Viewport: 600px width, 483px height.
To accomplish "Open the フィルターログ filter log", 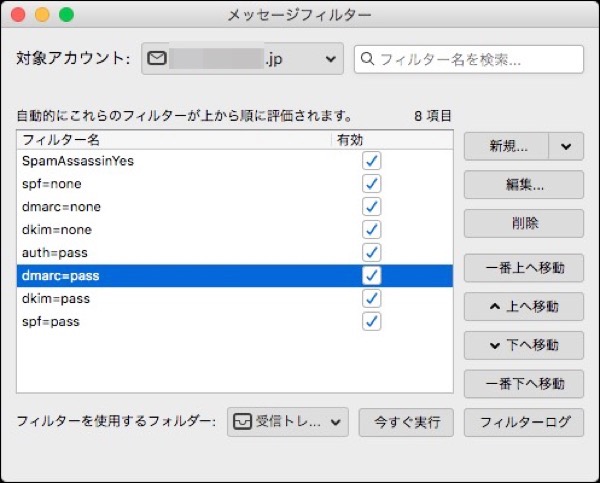I will pyautogui.click(x=523, y=421).
